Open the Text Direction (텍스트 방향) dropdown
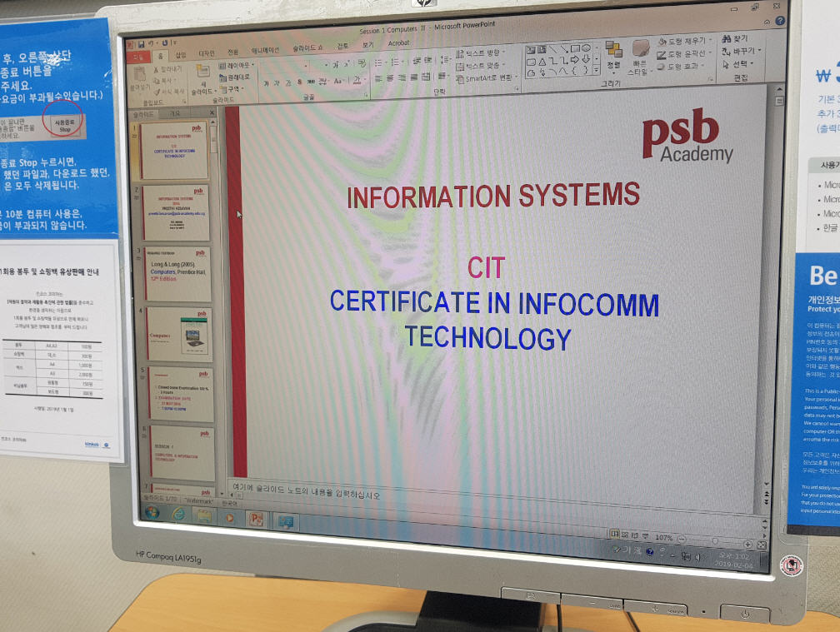The height and width of the screenshot is (632, 840). 480,53
